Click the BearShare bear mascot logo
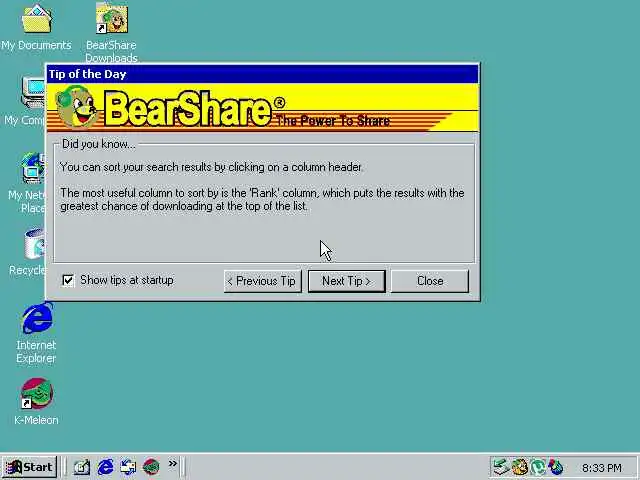This screenshot has width=640, height=480. (x=76, y=107)
